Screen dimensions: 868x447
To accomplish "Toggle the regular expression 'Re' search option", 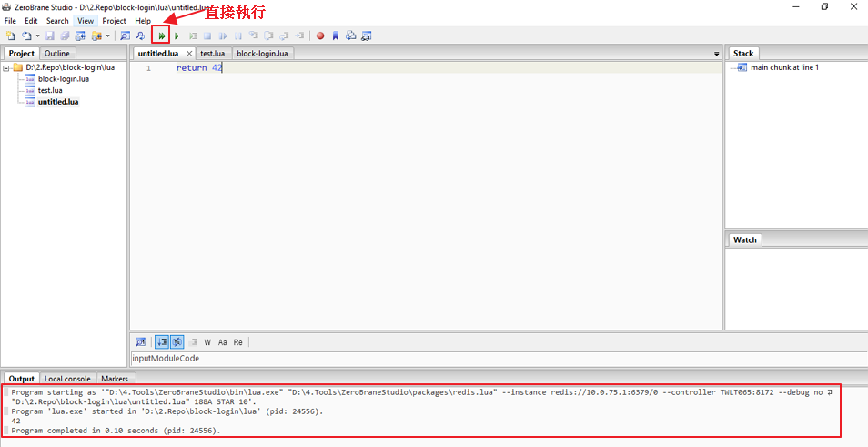I will 238,342.
